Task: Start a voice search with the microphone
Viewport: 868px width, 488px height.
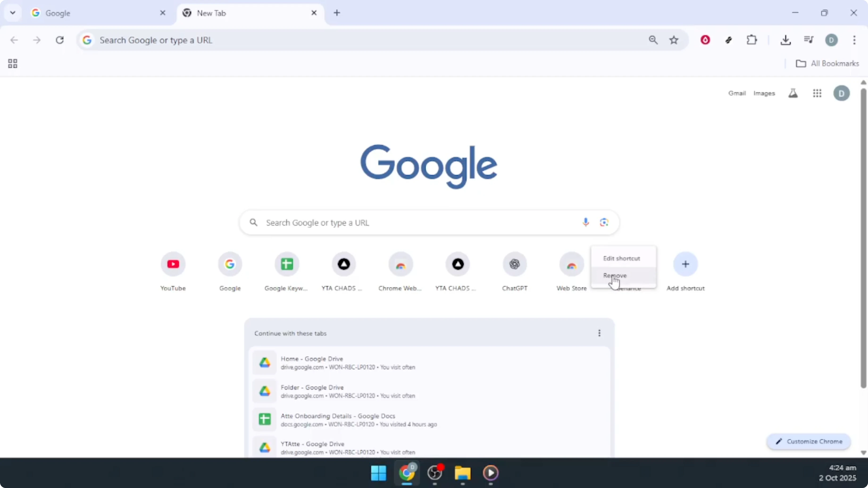Action: (x=585, y=222)
